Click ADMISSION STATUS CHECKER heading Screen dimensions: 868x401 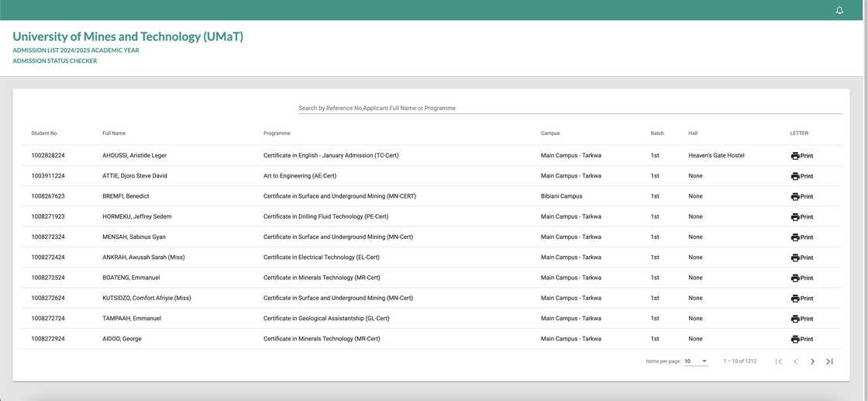pyautogui.click(x=55, y=61)
